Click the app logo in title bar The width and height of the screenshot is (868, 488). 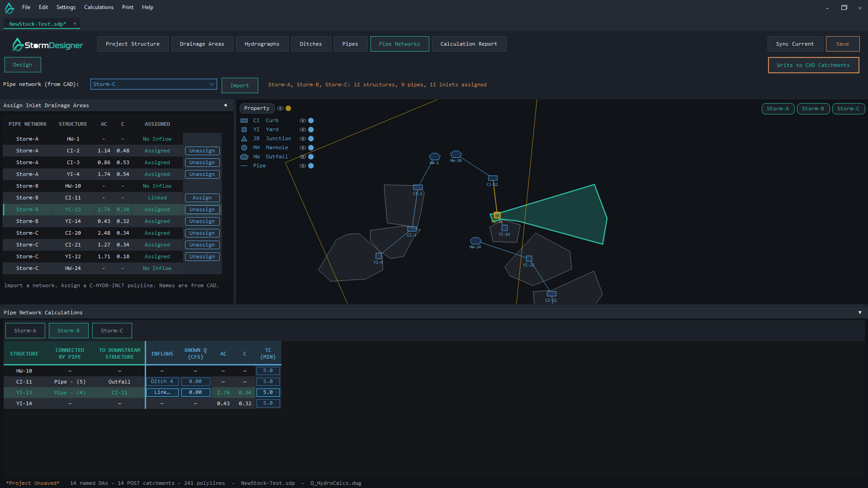(9, 8)
